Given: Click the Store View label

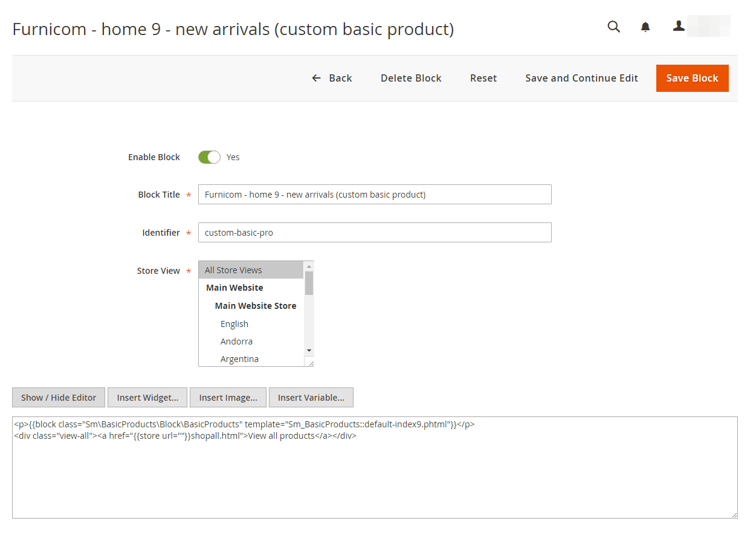Looking at the screenshot, I should 158,271.
